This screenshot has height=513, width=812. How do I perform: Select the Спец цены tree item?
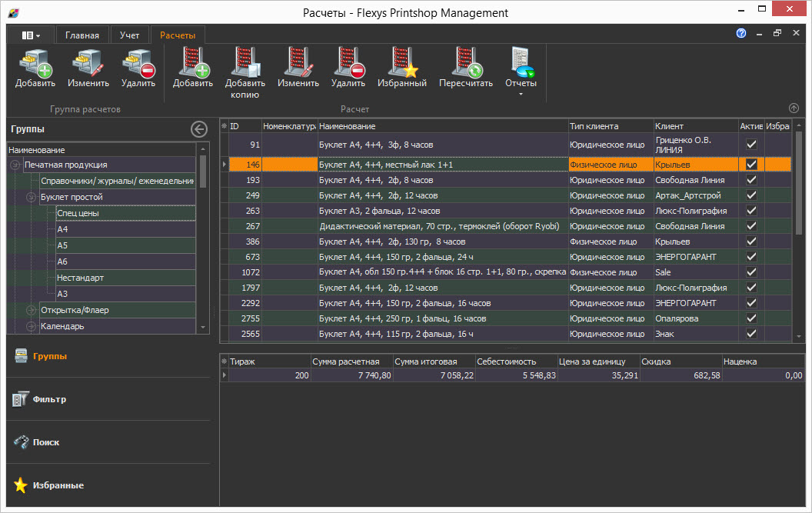click(125, 213)
